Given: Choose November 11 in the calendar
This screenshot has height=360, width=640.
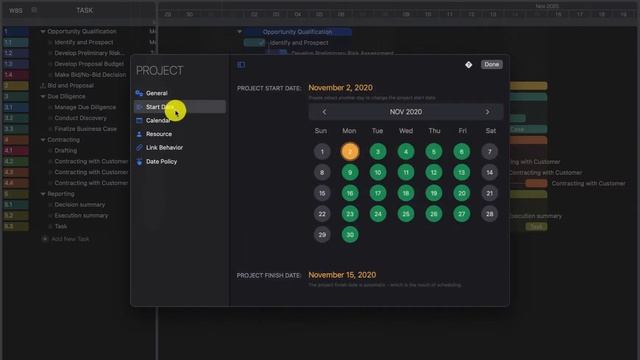Looking at the screenshot, I should tap(406, 172).
